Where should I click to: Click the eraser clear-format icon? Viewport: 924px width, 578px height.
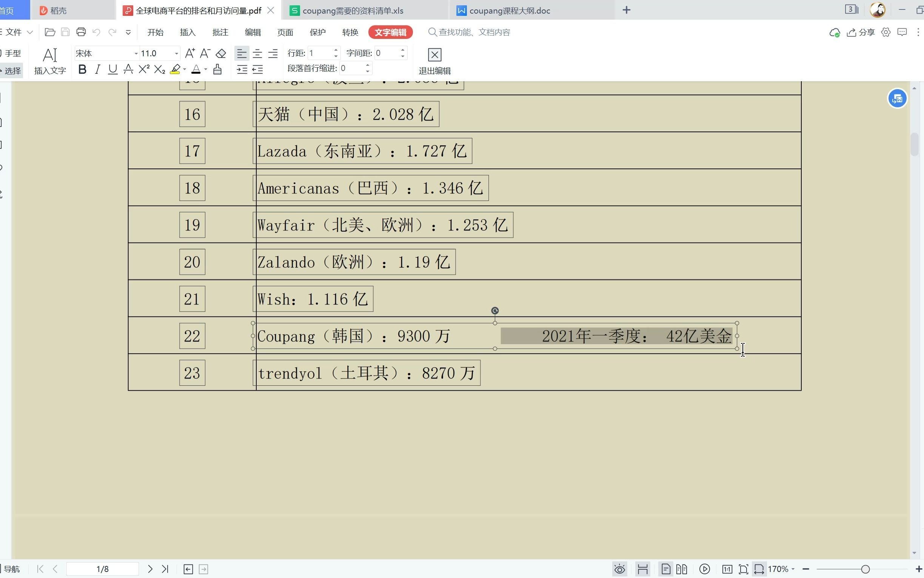[221, 53]
